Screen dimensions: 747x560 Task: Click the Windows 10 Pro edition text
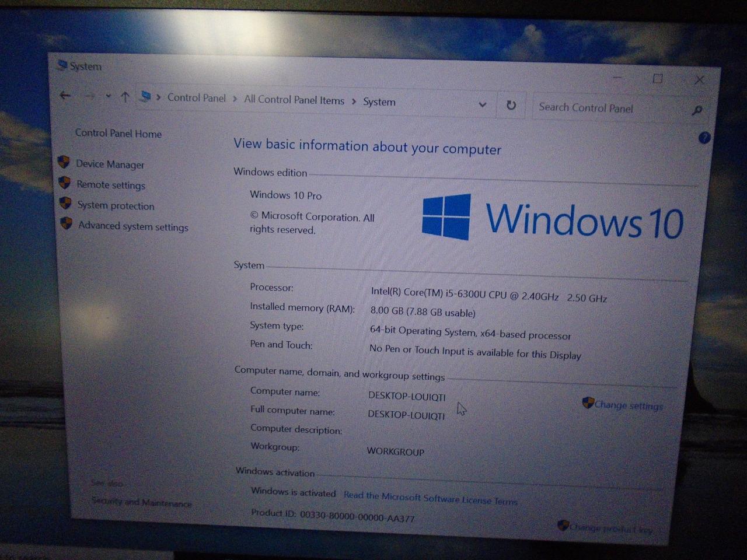tap(286, 195)
